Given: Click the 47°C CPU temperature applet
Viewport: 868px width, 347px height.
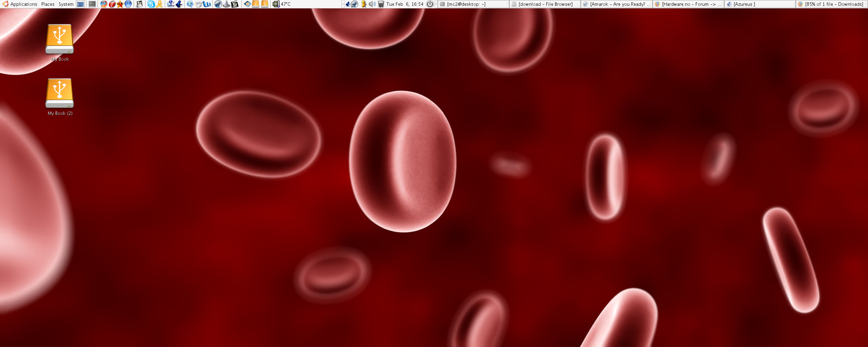Looking at the screenshot, I should [x=282, y=4].
